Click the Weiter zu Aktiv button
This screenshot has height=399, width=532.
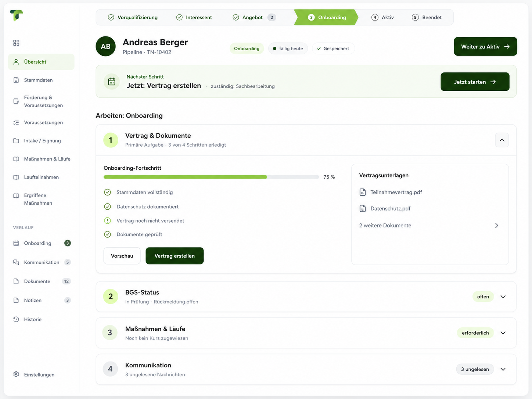[485, 47]
